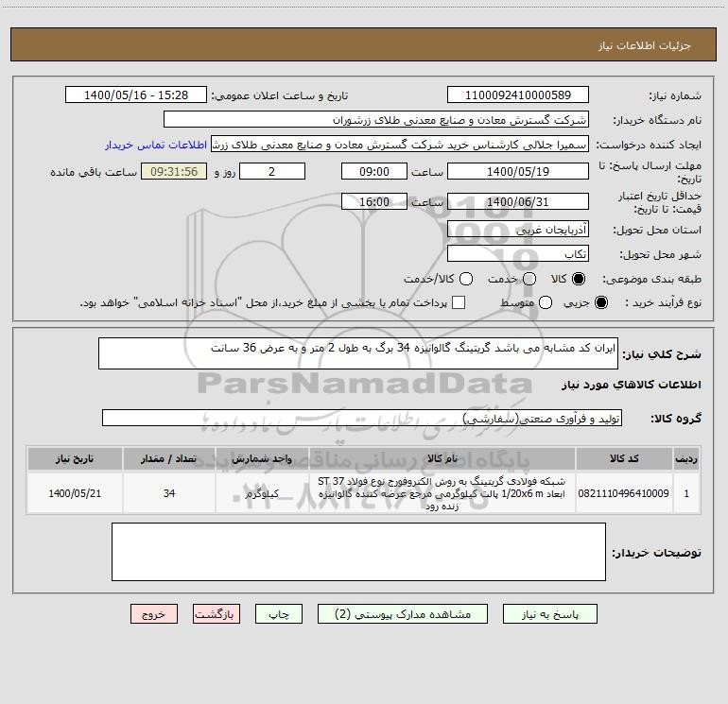The height and width of the screenshot is (704, 728).
Task: Open مشاهده مدارک پیوستی (2) attachments
Action: click(403, 614)
